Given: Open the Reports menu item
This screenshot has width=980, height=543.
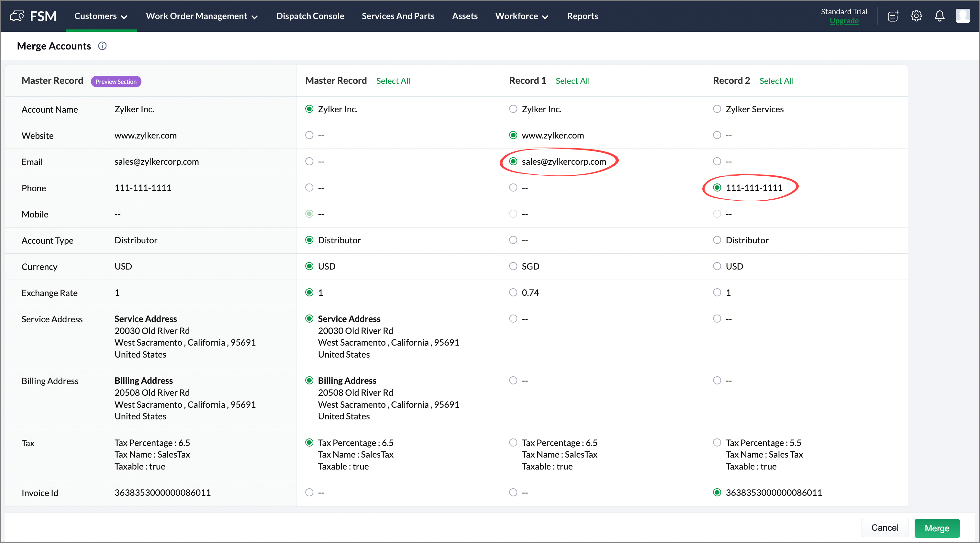Looking at the screenshot, I should (582, 16).
